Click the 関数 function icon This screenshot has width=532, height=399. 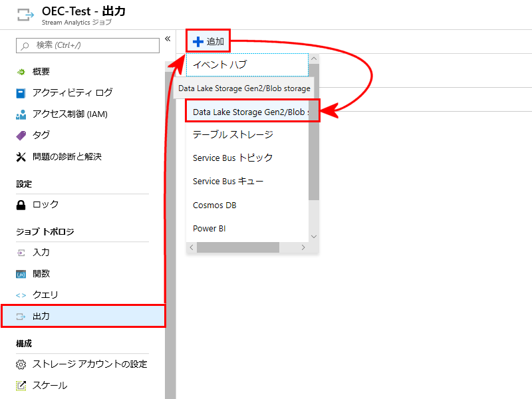(x=21, y=274)
